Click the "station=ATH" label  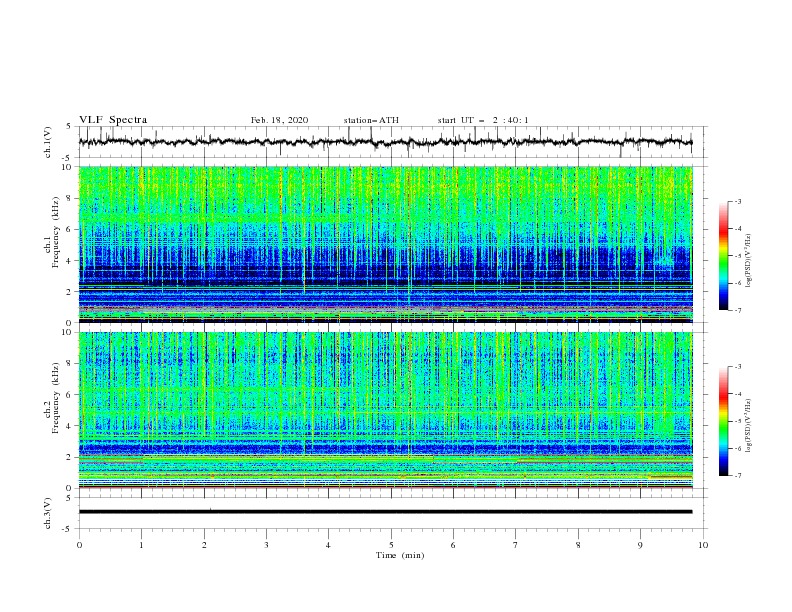point(371,120)
